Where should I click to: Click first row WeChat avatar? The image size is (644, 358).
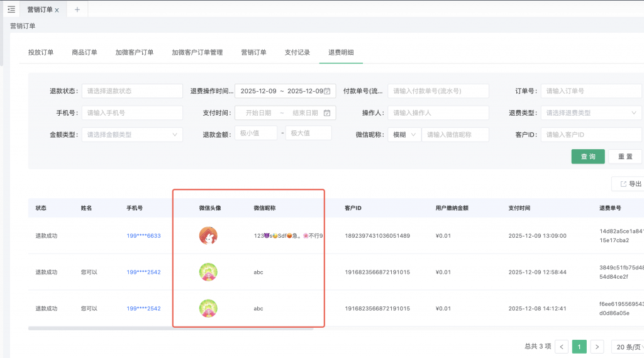tap(208, 236)
